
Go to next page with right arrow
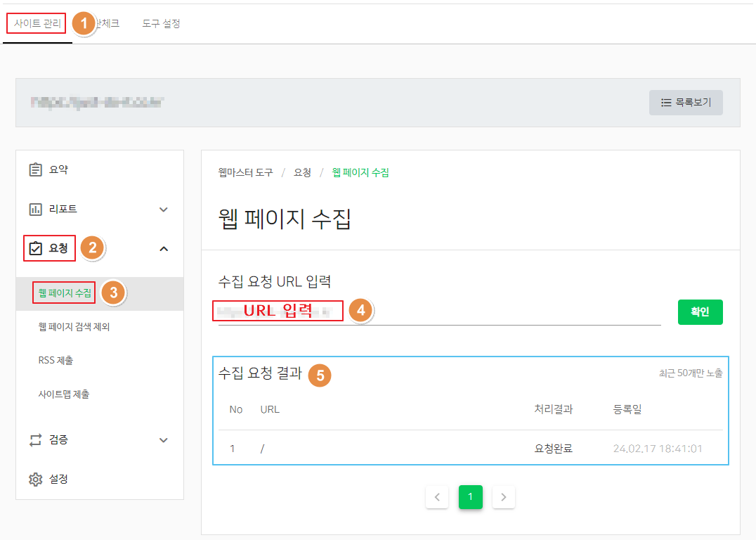(503, 497)
